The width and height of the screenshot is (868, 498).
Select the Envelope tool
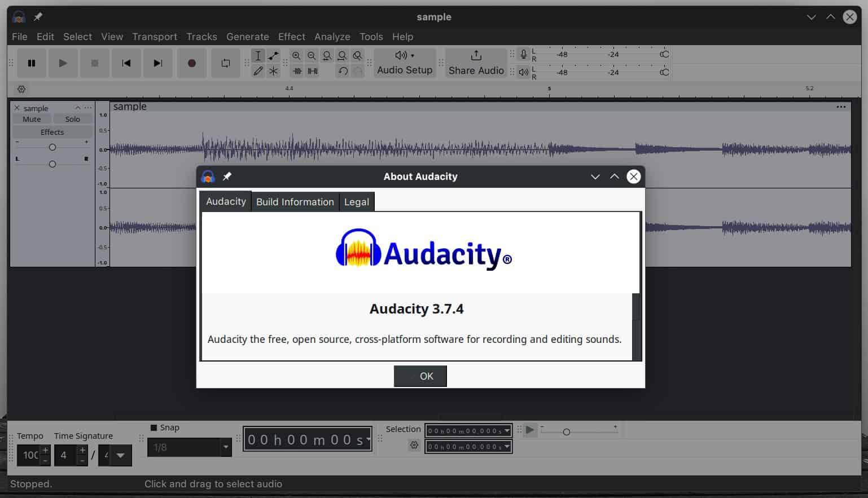(273, 56)
